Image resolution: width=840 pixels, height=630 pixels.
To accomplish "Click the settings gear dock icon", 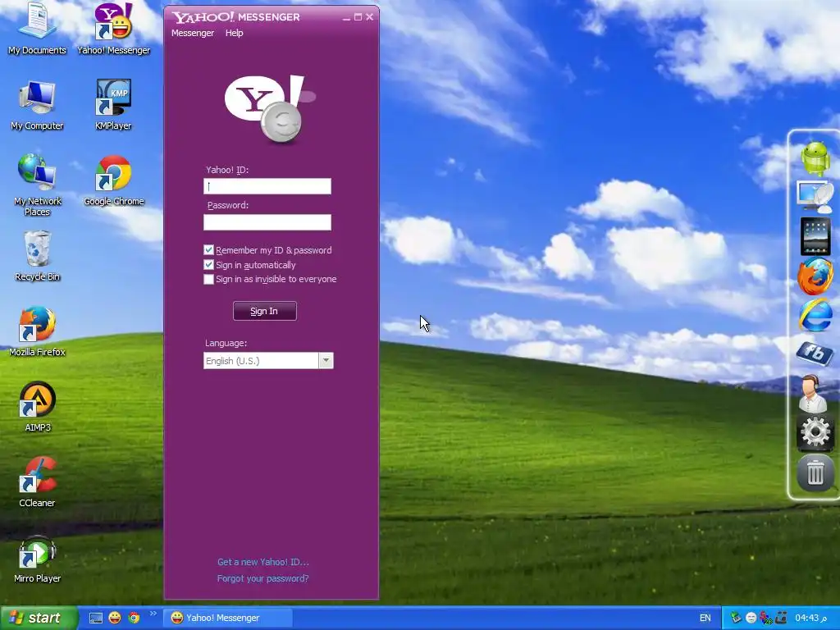I will coord(815,431).
